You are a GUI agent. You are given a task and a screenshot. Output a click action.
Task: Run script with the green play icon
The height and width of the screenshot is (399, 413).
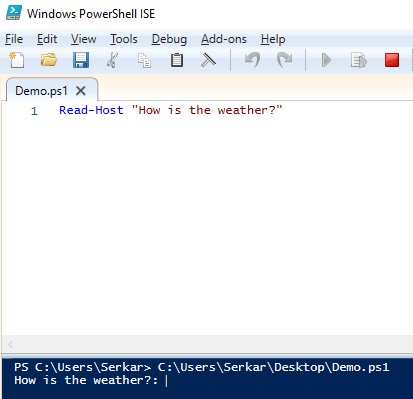(326, 60)
